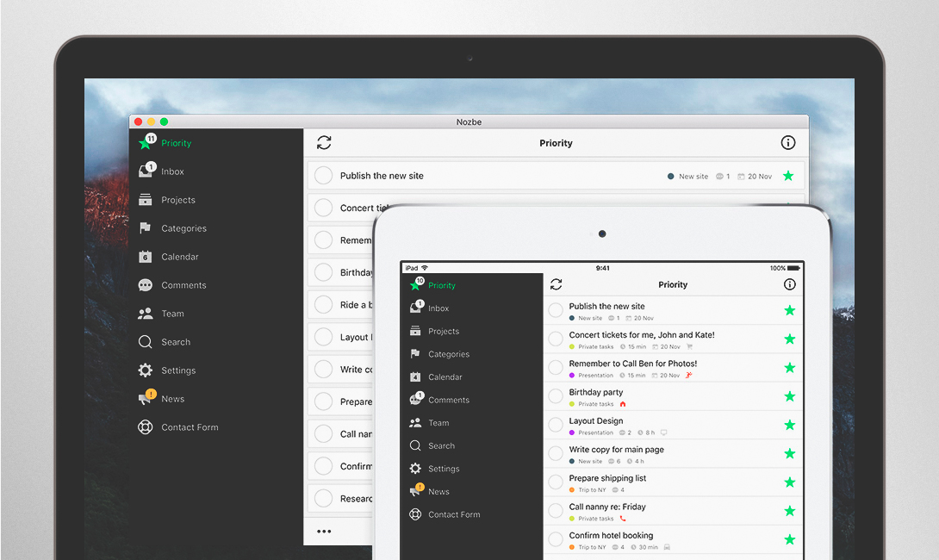939x560 pixels.
Task: Click the Comments icon in the iPad sidebar
Action: tap(415, 400)
